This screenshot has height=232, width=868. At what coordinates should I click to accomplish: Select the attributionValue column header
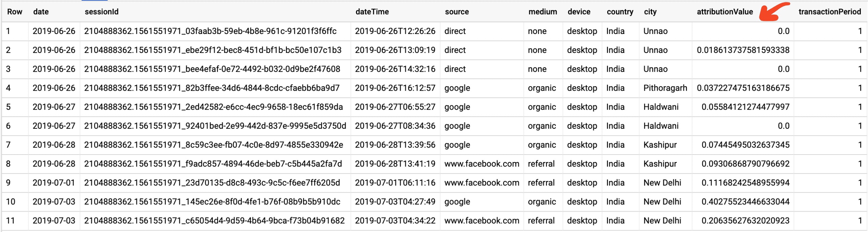(725, 12)
